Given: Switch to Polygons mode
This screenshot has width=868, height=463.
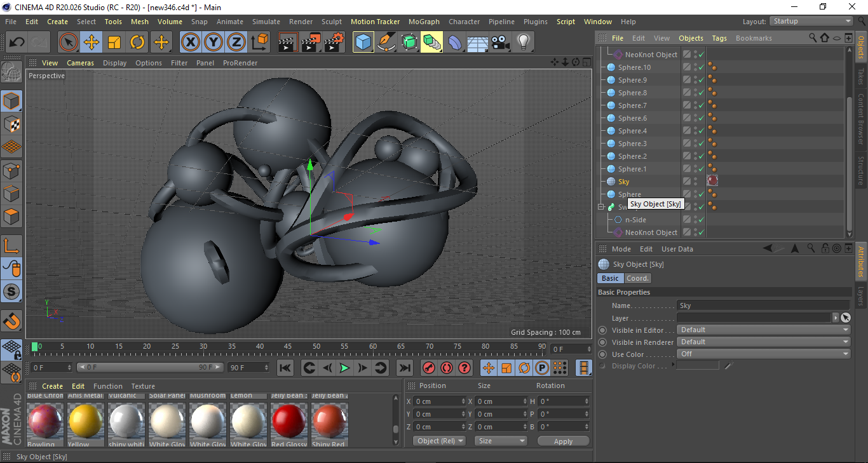Looking at the screenshot, I should pyautogui.click(x=11, y=217).
